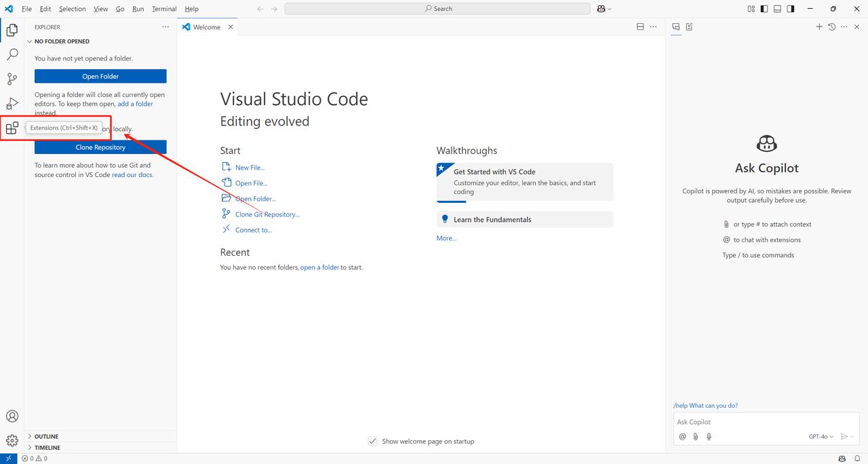Screen dimensions: 868x464
Task: Open the Edit menu
Action: (45, 9)
